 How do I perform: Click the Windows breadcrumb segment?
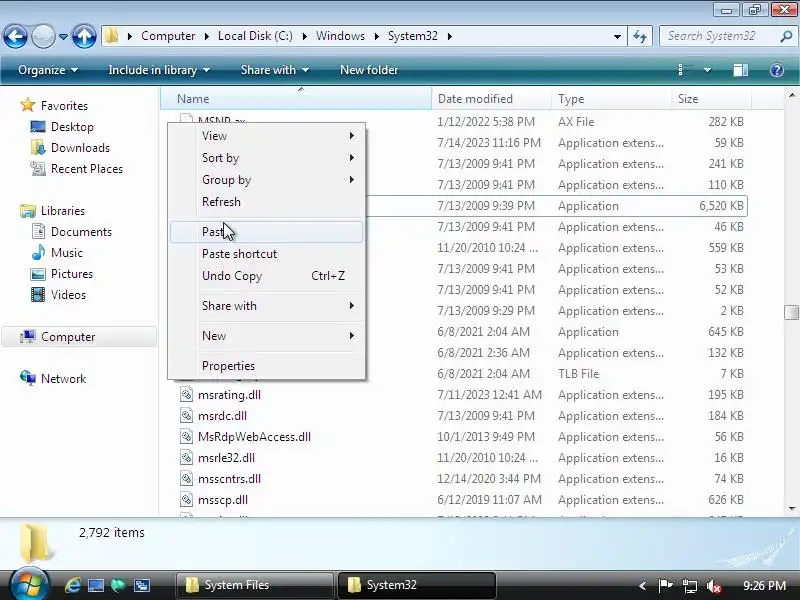pyautogui.click(x=340, y=36)
